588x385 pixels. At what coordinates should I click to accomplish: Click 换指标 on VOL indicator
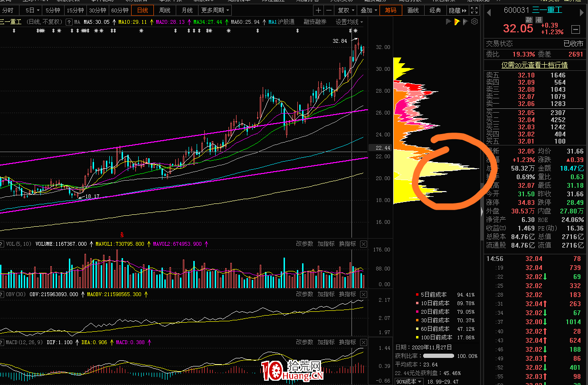[x=347, y=244]
